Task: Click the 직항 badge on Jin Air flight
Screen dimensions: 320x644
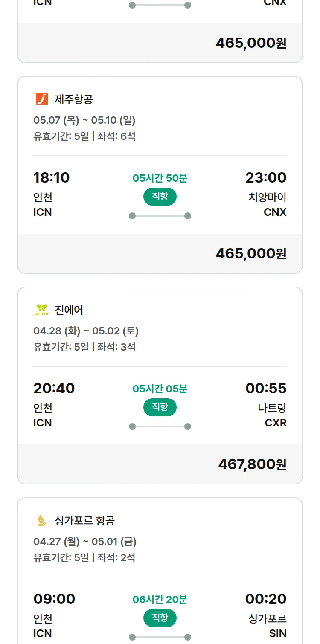Action: [160, 407]
